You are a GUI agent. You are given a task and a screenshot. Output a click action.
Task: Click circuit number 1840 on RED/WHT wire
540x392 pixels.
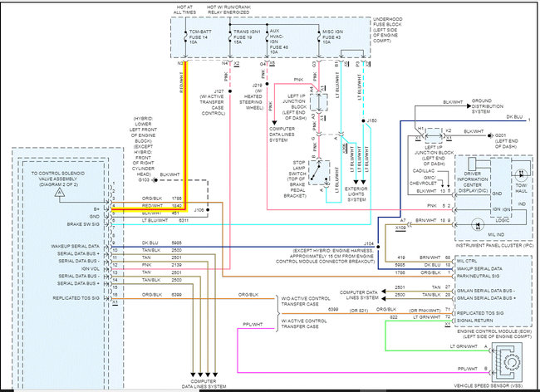[x=176, y=206]
